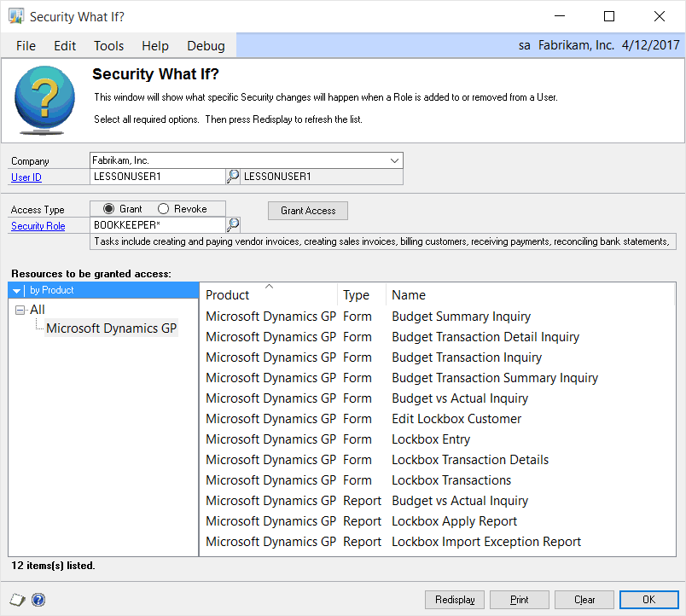The image size is (686, 616).
Task: Select the Budget Transaction Inquiry row
Action: 438,357
